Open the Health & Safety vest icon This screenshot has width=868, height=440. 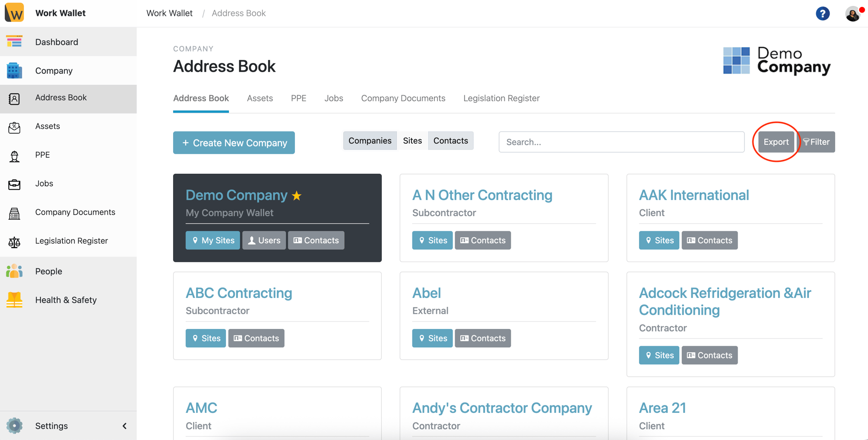[x=14, y=300]
